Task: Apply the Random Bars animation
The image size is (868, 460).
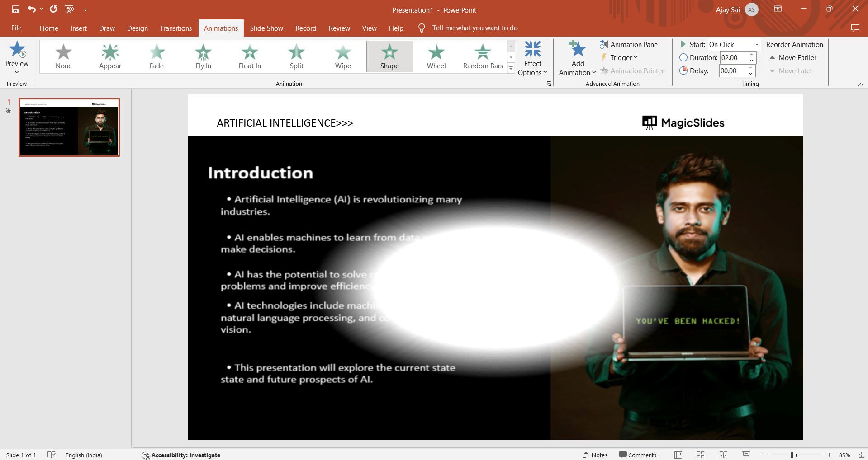Action: (x=483, y=56)
